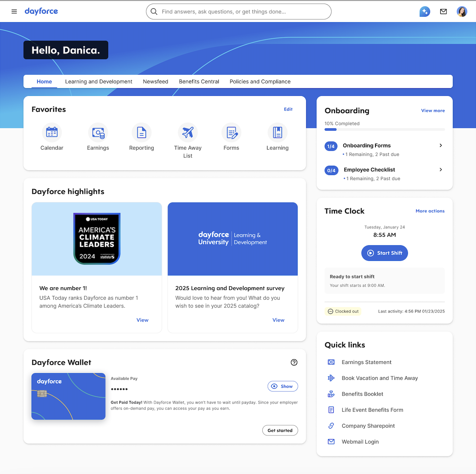Click the Onboarding completion progress bar
The height and width of the screenshot is (474, 476).
384,130
